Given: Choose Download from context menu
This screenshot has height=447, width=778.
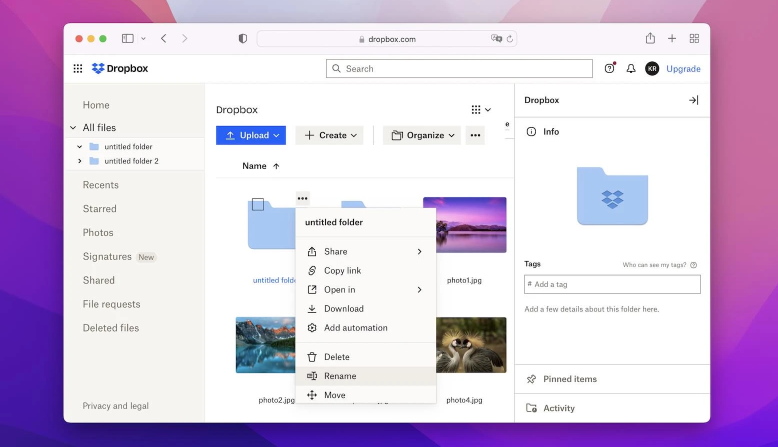Looking at the screenshot, I should (366, 309).
